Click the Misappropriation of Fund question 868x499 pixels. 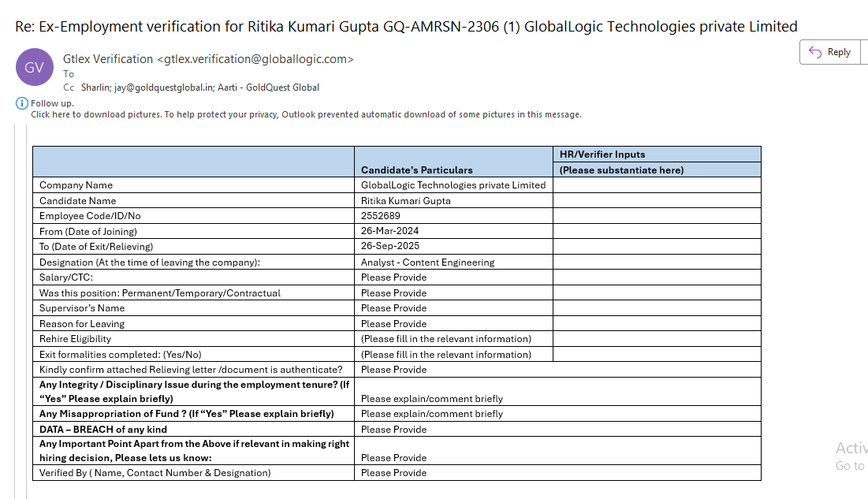(x=187, y=414)
